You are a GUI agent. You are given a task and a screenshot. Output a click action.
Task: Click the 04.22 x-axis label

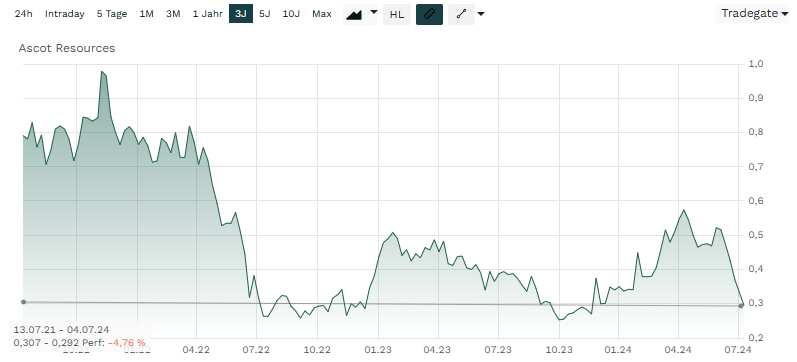tap(196, 350)
